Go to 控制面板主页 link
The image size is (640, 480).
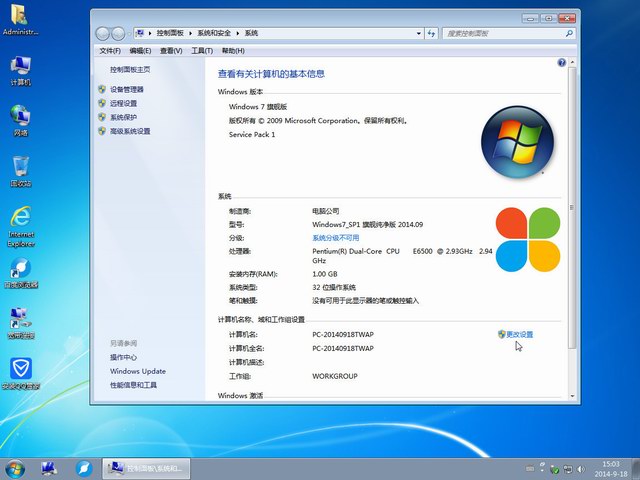130,69
